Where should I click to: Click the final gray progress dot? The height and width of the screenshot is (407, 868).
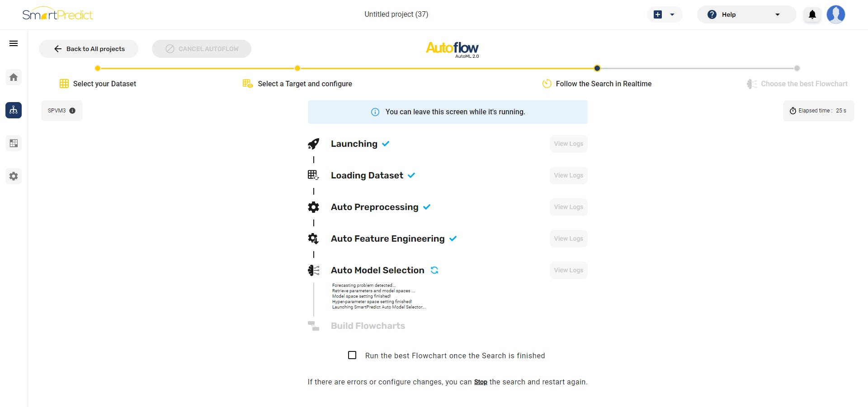point(797,68)
